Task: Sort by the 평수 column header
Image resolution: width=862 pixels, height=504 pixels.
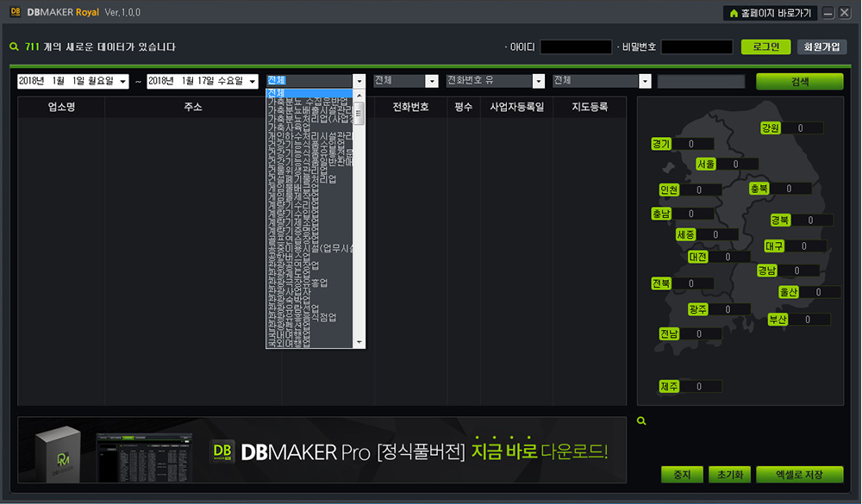Action: pyautogui.click(x=464, y=107)
